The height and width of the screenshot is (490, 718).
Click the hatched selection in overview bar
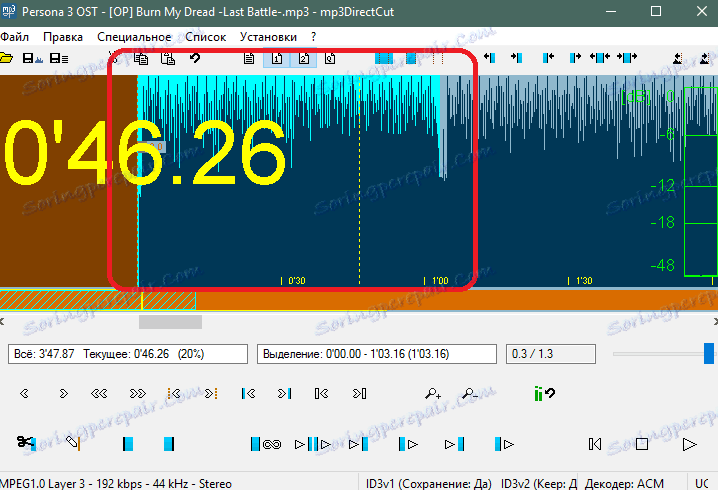pos(98,300)
